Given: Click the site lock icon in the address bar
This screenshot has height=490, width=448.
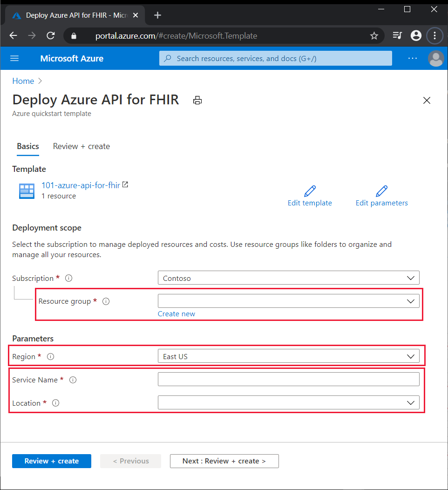Looking at the screenshot, I should click(74, 35).
